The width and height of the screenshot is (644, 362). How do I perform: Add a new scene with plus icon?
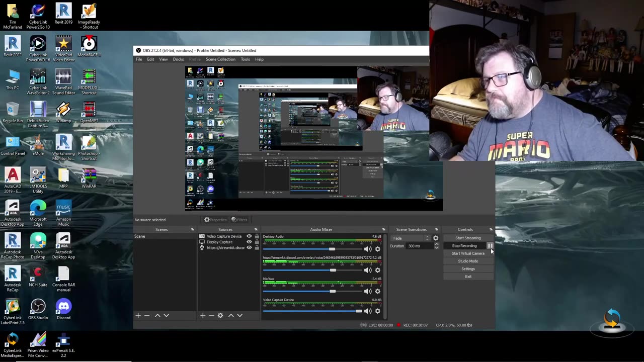(x=138, y=315)
